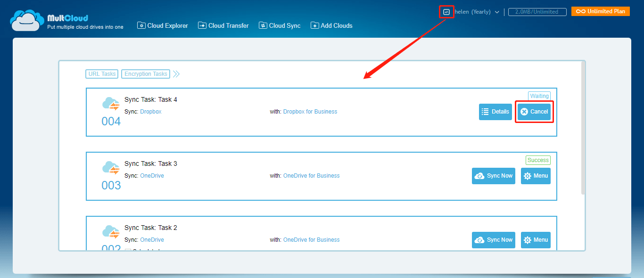Viewport: 644px width, 278px height.
Task: Select the 'Sync Task: Task 4' title
Action: (151, 99)
